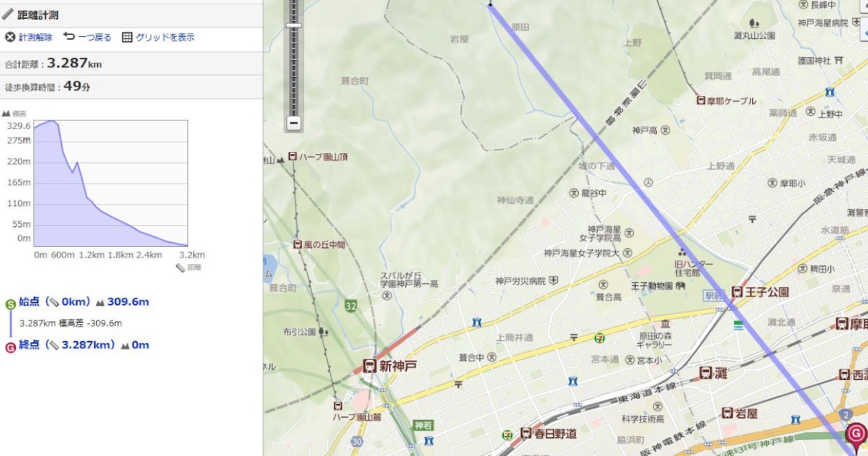Click the map zoom slider handle
The width and height of the screenshot is (868, 456).
[x=294, y=25]
